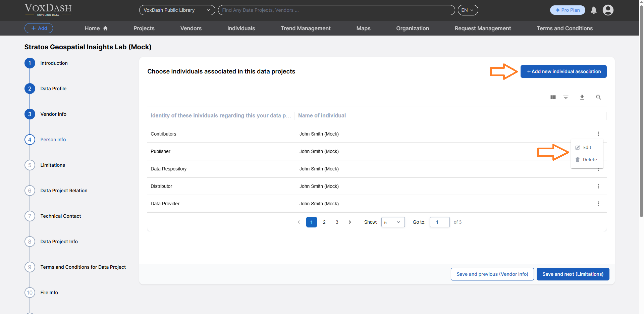Screen dimensions: 644x314
Task: Click Add new individual association
Action: point(563,71)
